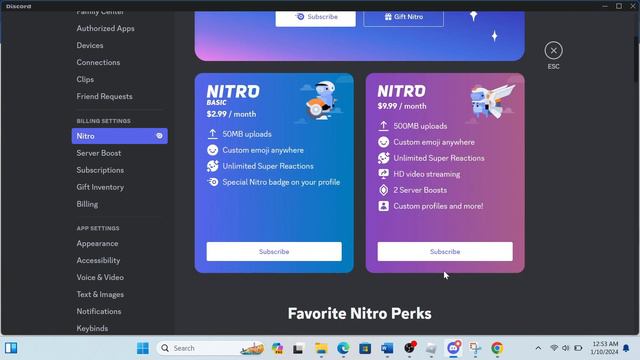Click the Gift Nitro button
The height and width of the screenshot is (360, 640).
[x=403, y=17]
